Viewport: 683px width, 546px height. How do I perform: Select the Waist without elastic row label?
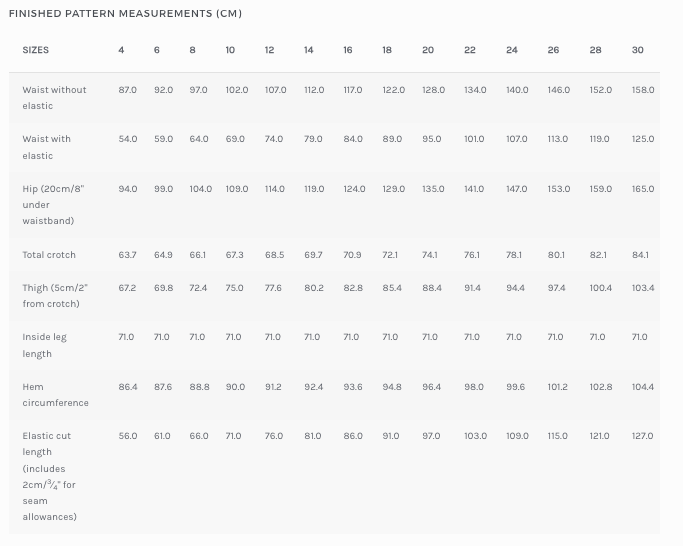click(x=54, y=98)
